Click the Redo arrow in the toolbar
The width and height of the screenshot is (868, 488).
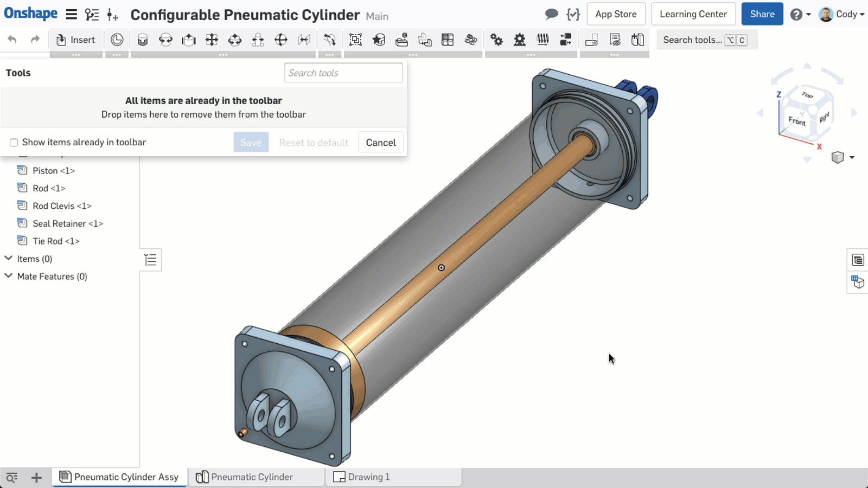click(x=35, y=40)
